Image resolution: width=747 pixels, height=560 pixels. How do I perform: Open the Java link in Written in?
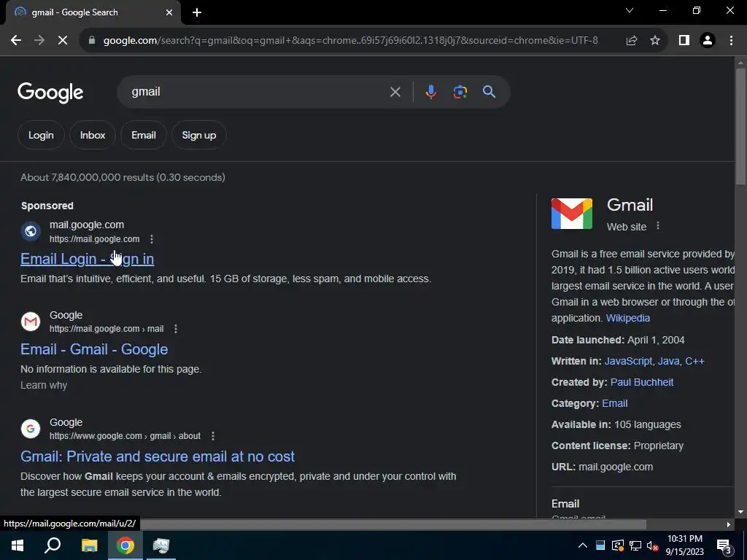[668, 361]
